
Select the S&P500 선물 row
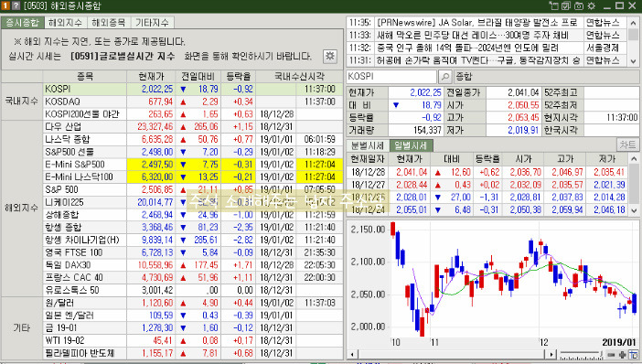pos(192,152)
